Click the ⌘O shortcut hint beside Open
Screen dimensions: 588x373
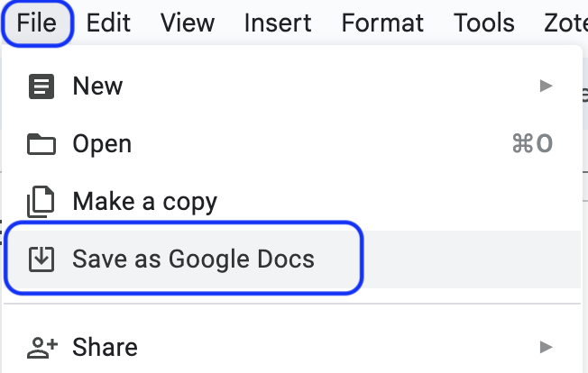click(x=532, y=143)
